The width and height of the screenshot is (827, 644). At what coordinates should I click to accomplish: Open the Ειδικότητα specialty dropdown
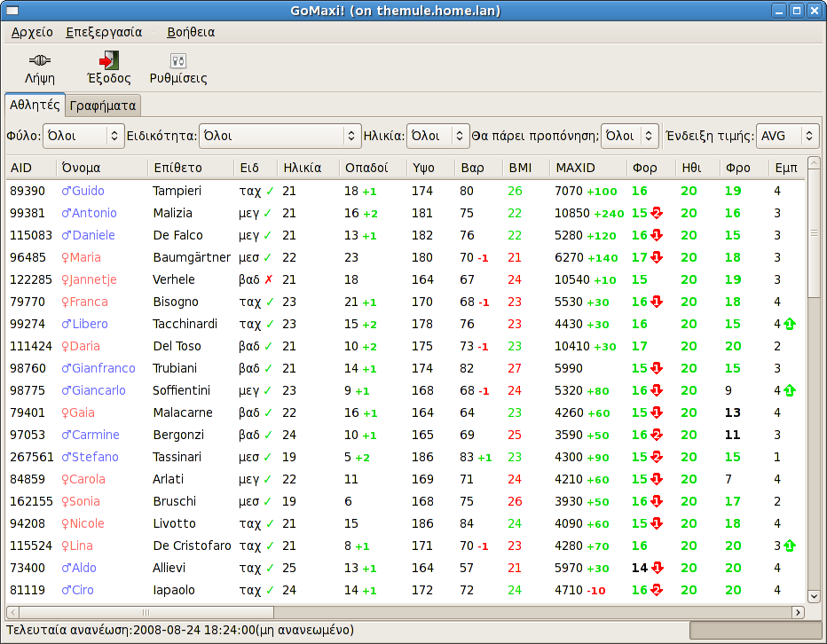pyautogui.click(x=280, y=136)
